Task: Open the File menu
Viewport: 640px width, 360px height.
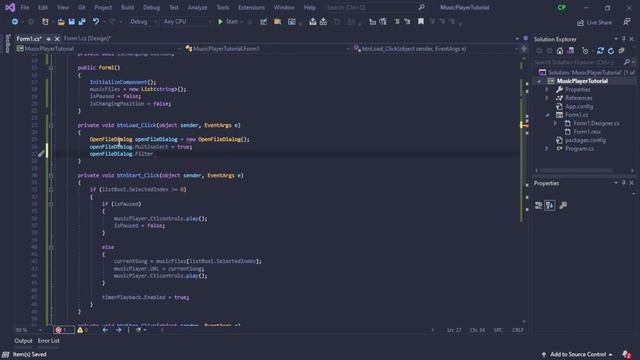Action: pos(24,7)
